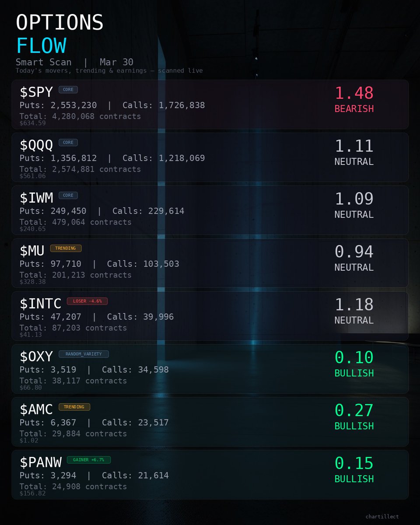Click the Mar 30 date

tap(116, 62)
